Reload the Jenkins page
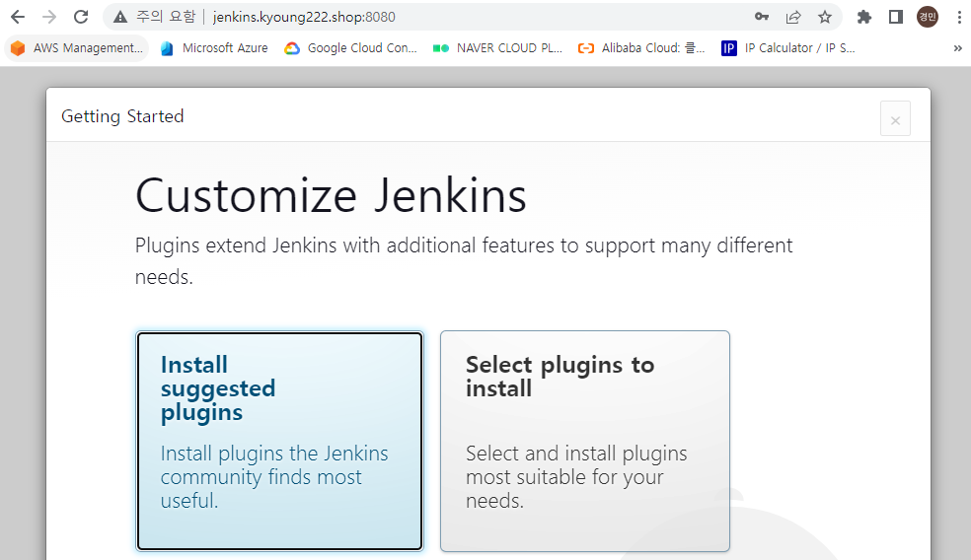971x560 pixels. pos(81,17)
